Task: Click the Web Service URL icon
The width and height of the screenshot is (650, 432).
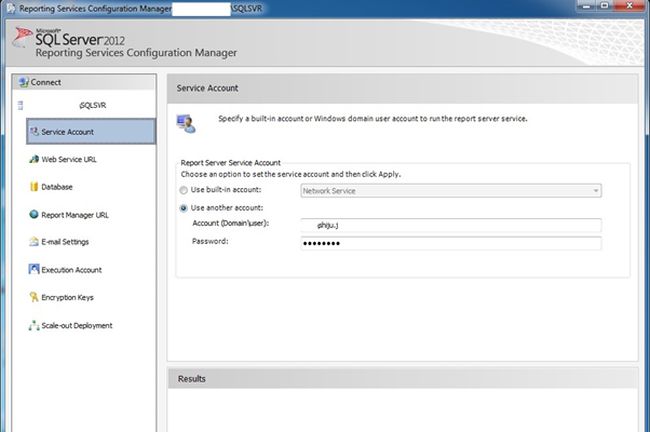Action: tap(34, 159)
